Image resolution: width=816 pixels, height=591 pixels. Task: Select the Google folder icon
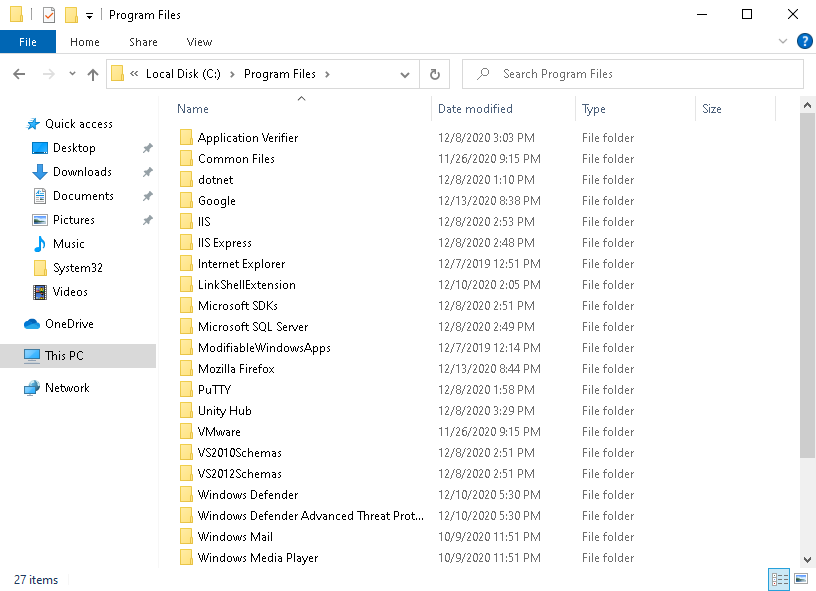(186, 200)
